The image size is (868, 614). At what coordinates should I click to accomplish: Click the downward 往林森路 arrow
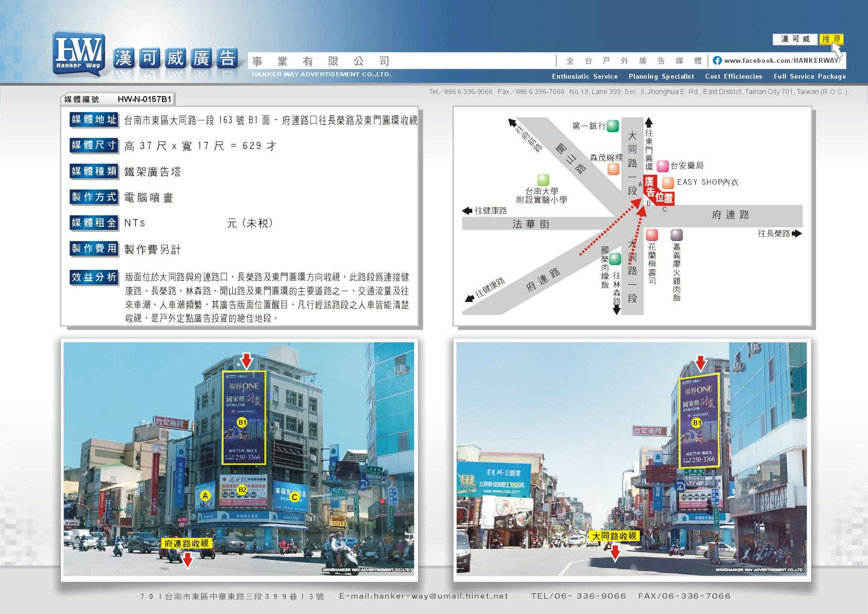tap(616, 310)
